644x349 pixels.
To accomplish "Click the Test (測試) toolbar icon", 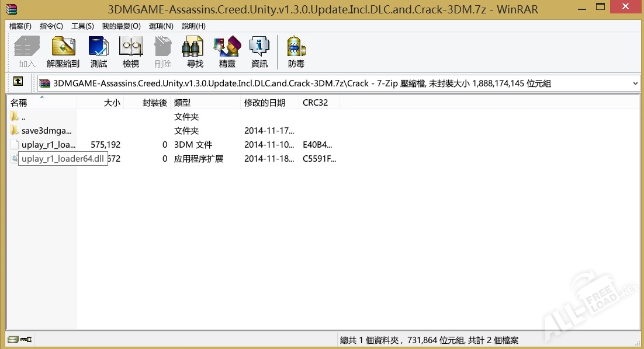I will click(x=99, y=51).
